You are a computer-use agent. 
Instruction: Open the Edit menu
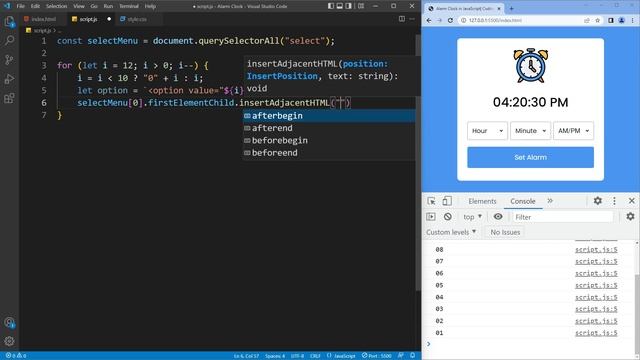click(x=35, y=6)
